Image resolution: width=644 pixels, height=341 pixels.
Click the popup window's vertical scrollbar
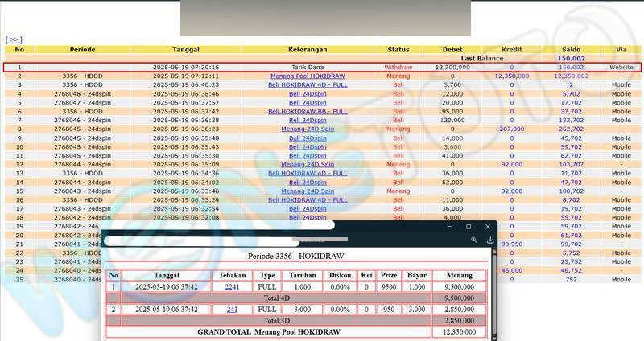point(493,290)
